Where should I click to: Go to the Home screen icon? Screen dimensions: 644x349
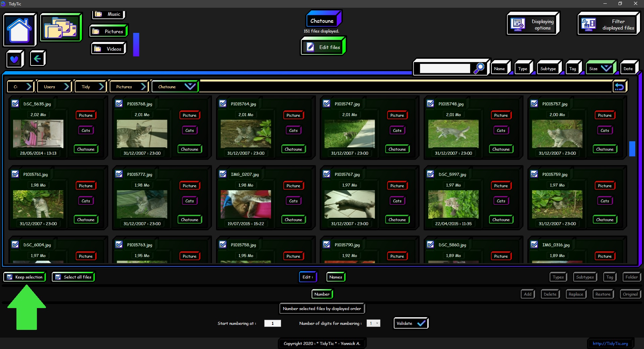tap(19, 30)
